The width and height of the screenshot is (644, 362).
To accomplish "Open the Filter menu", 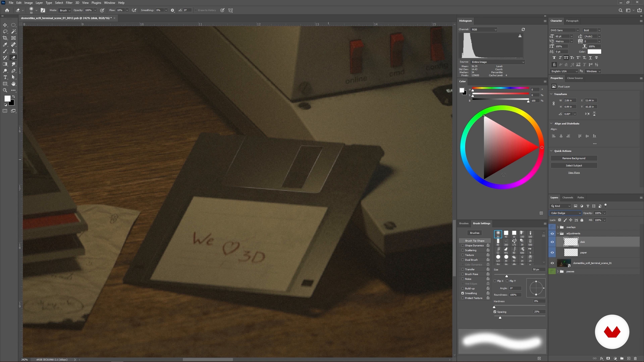I will coord(69,3).
